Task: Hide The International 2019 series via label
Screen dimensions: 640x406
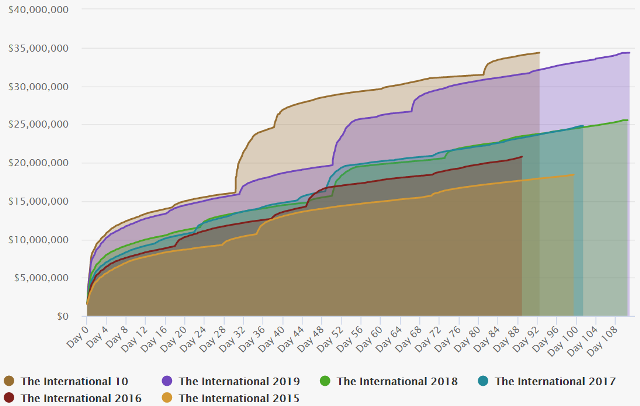Action: [x=238, y=381]
